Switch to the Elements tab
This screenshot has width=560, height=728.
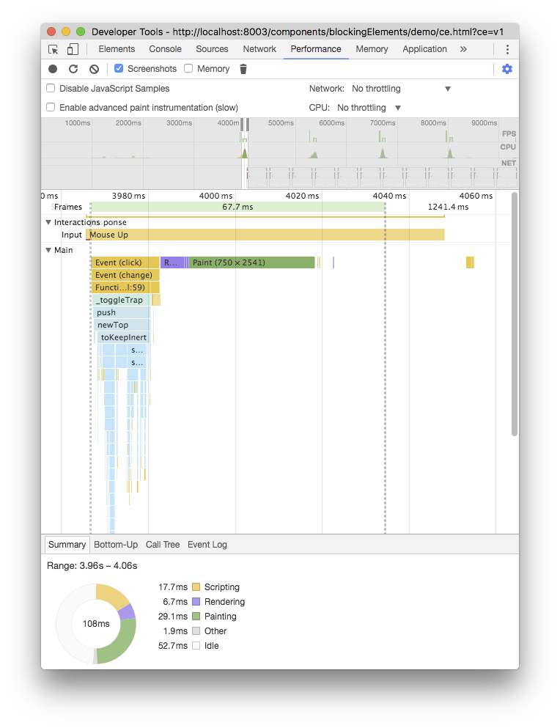tap(117, 49)
